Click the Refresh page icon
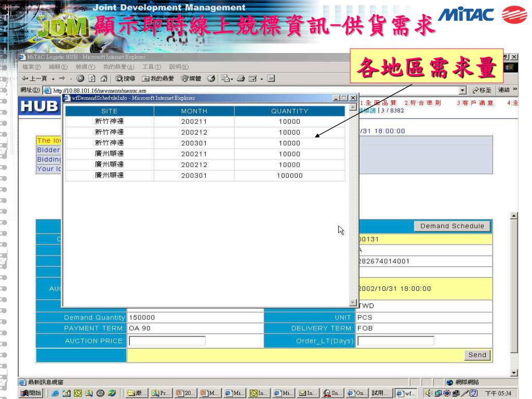The height and width of the screenshot is (399, 532). (x=92, y=79)
